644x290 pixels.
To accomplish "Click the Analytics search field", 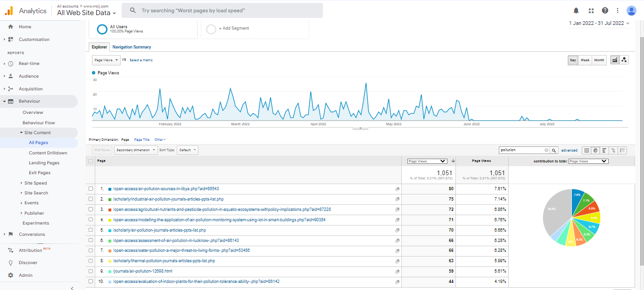I will pyautogui.click(x=222, y=10).
